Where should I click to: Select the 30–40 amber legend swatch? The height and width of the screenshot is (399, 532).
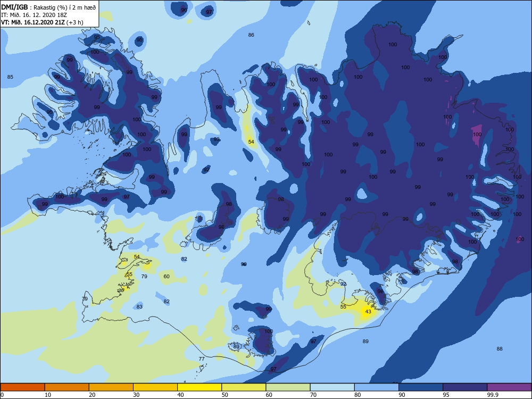click(155, 387)
